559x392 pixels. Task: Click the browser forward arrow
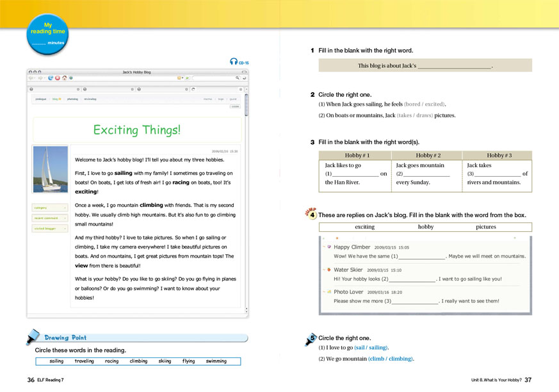click(40, 78)
